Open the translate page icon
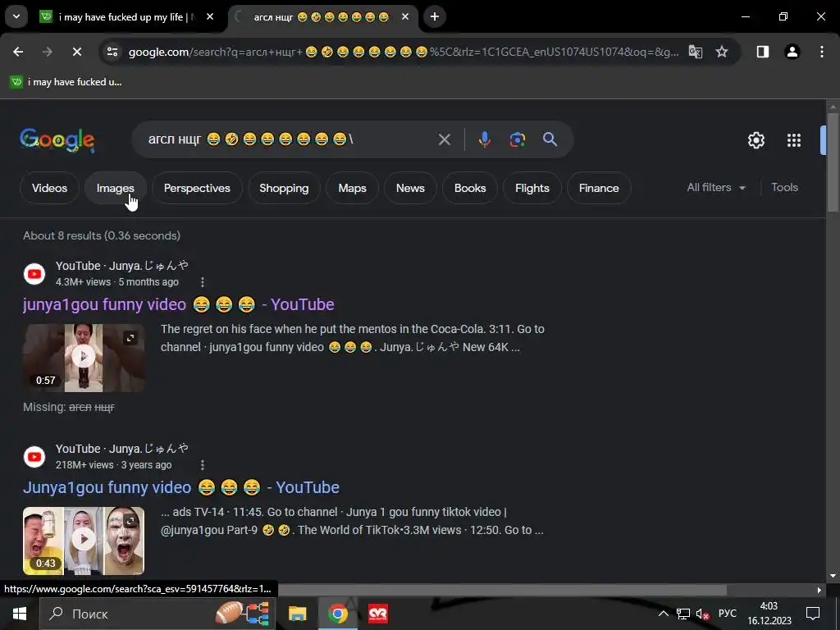 coord(696,52)
